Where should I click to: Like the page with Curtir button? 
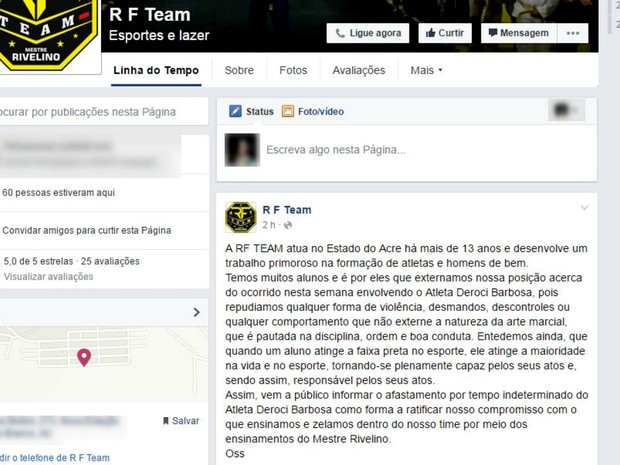click(x=445, y=33)
